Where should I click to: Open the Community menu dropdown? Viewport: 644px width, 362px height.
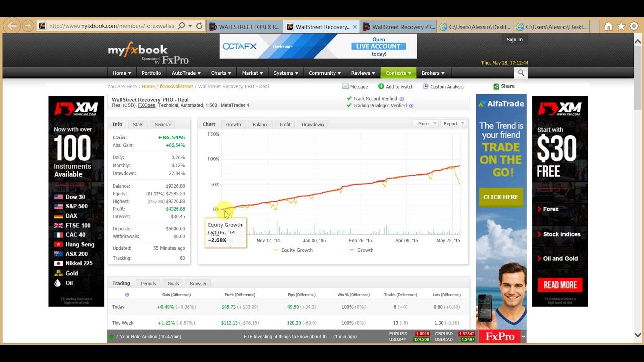click(x=325, y=73)
